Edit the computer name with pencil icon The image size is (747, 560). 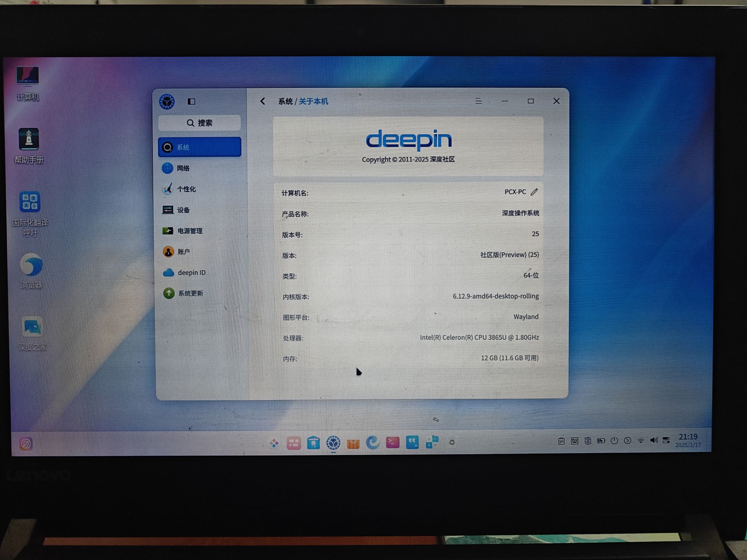(534, 192)
